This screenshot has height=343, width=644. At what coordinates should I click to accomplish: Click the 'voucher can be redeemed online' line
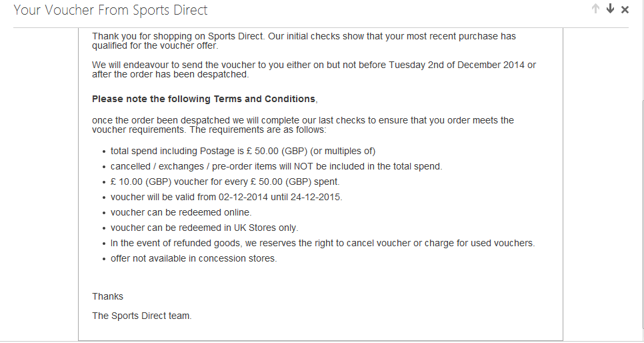(x=181, y=212)
